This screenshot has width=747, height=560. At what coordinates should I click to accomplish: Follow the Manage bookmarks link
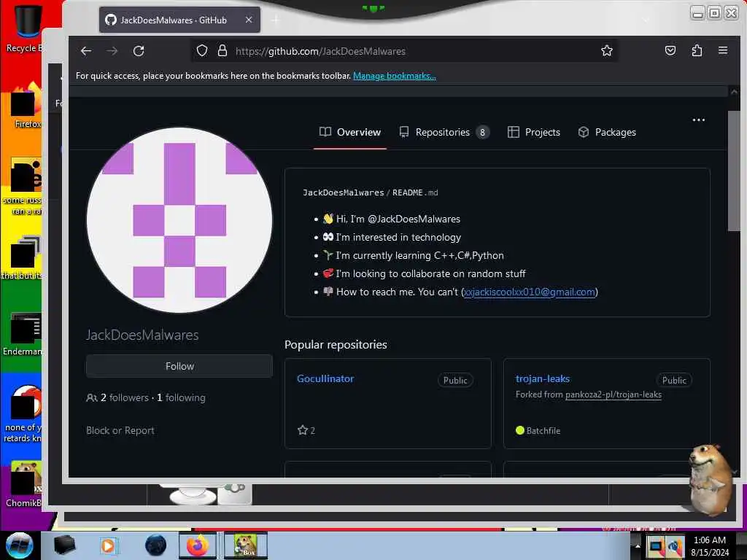point(394,76)
